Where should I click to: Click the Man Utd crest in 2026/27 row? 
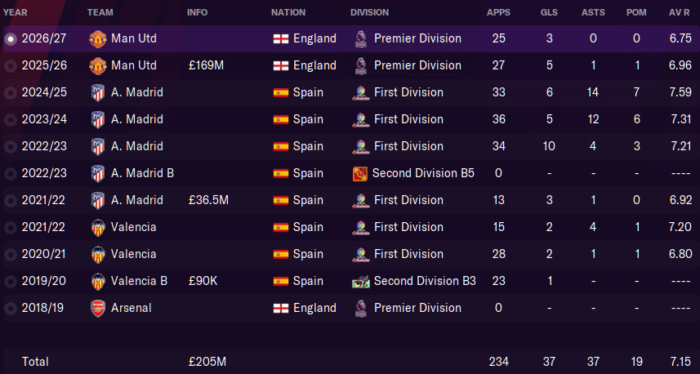coord(98,39)
